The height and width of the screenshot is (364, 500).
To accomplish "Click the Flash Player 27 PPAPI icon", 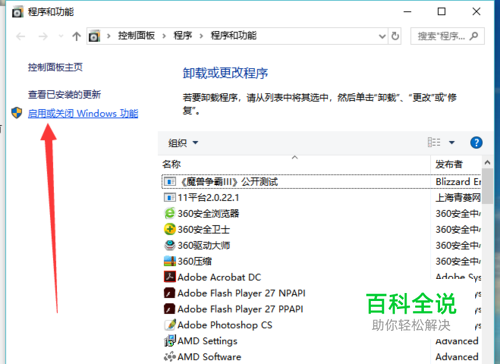I will click(170, 309).
